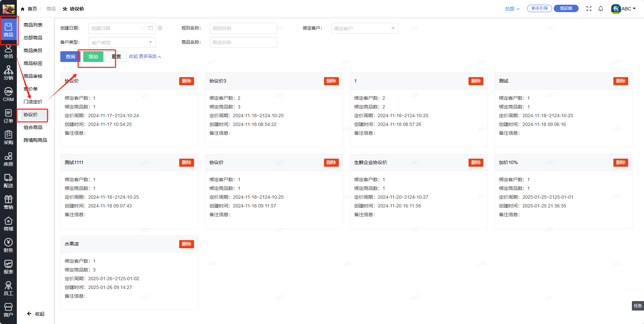This screenshot has width=644, height=324.
Task: Open the 财务 finance sidebar icon
Action: pos(8,246)
